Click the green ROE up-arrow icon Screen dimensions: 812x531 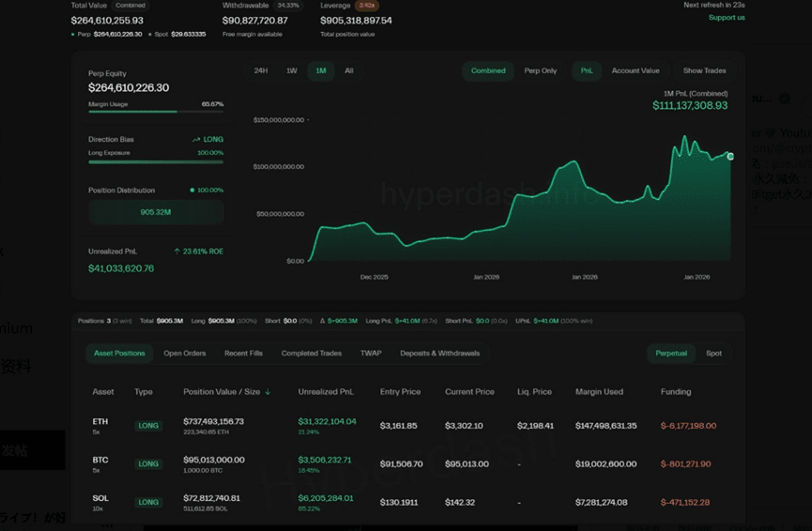click(176, 251)
